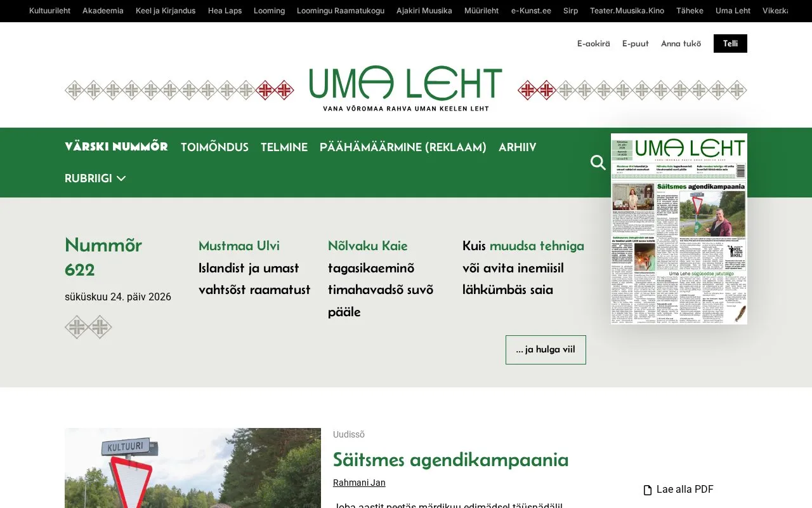Open the Värski nummõr menu item
Screen dimensions: 812x508
point(116,147)
